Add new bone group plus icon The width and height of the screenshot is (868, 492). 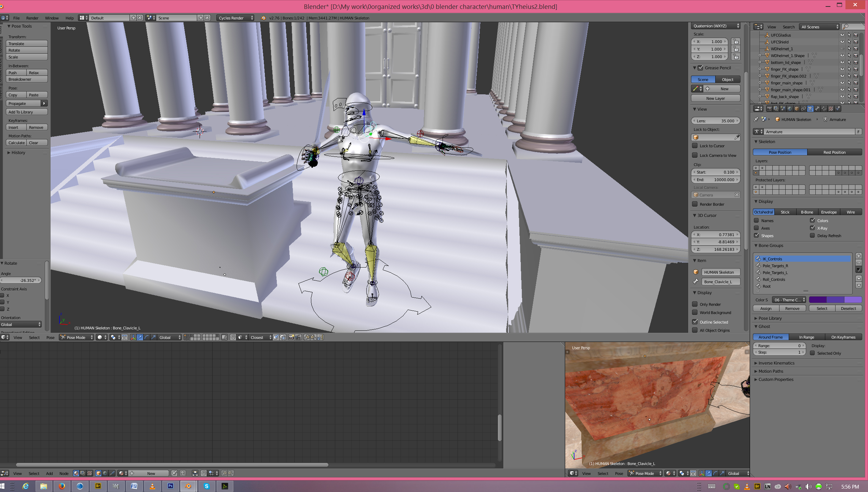coord(858,256)
